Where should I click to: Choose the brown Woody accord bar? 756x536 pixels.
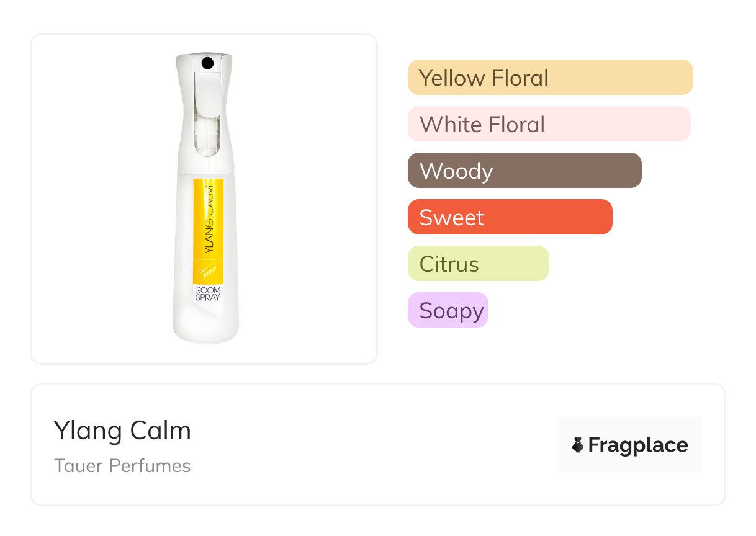pyautogui.click(x=524, y=171)
